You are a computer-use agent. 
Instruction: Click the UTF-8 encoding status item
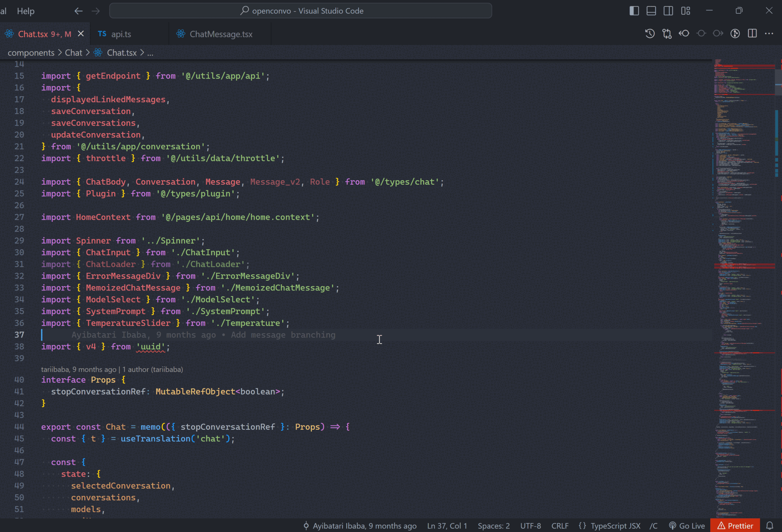click(530, 526)
